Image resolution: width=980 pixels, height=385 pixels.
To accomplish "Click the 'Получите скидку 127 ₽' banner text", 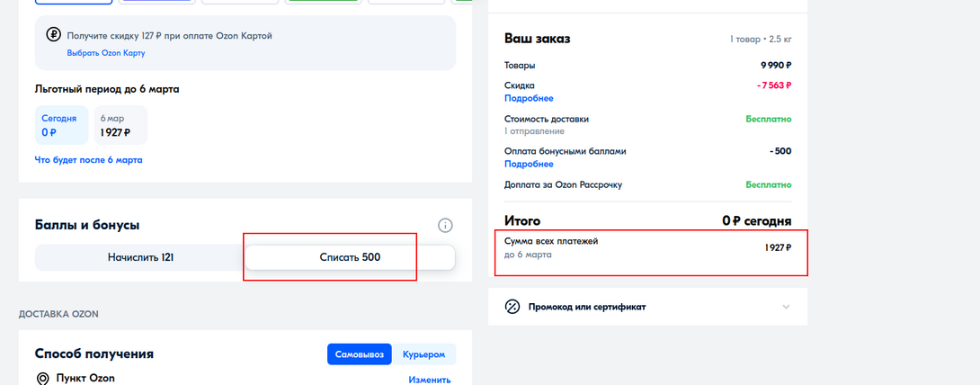I will 169,36.
